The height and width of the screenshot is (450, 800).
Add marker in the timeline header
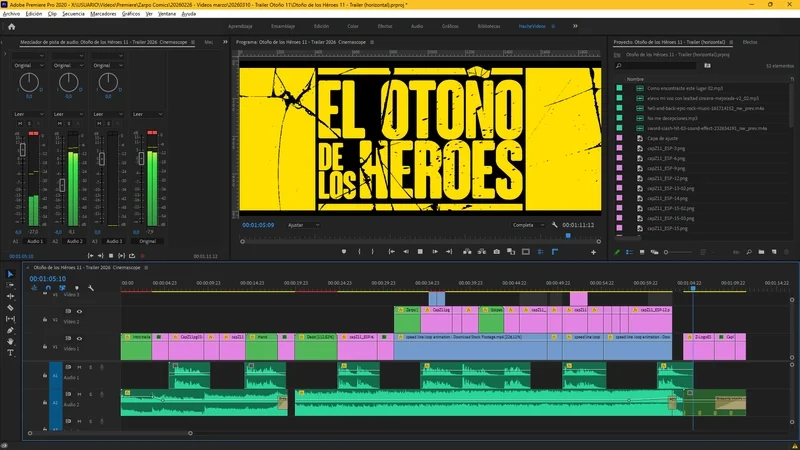tap(77, 288)
